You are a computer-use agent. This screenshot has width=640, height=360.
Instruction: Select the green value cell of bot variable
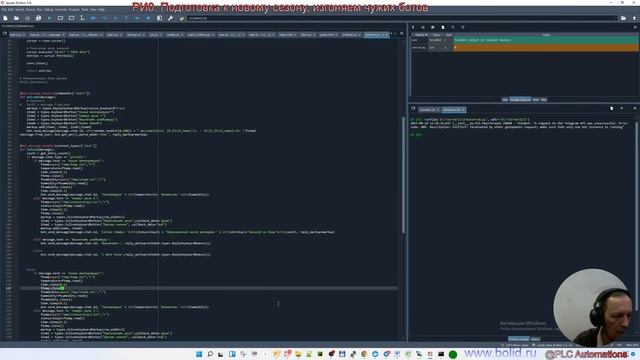click(546, 40)
